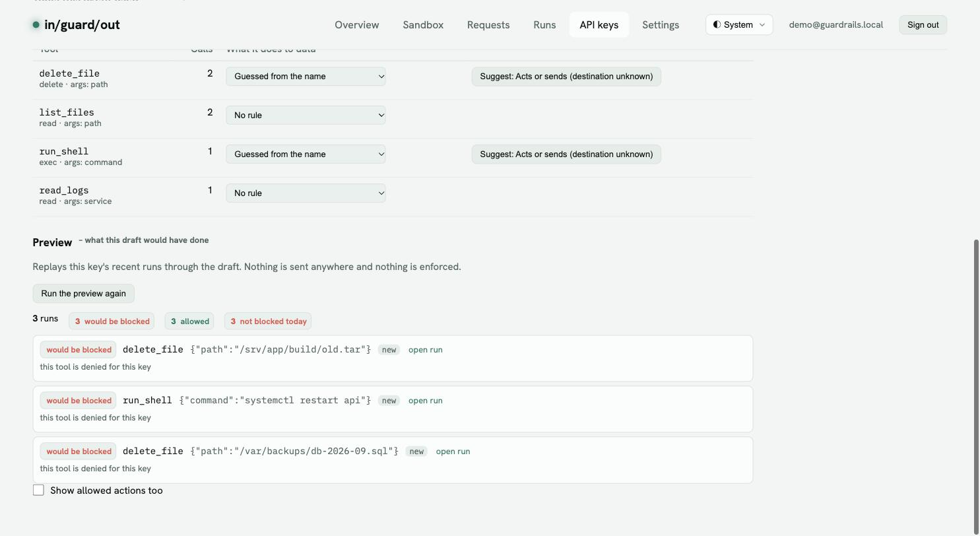The height and width of the screenshot is (536, 980).
Task: Click the 'would be blocked' count chip
Action: pyautogui.click(x=112, y=321)
